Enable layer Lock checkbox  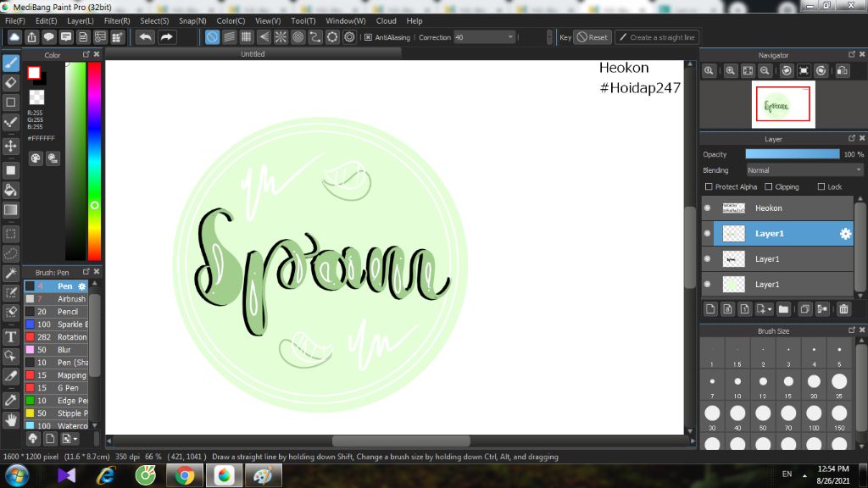[821, 186]
